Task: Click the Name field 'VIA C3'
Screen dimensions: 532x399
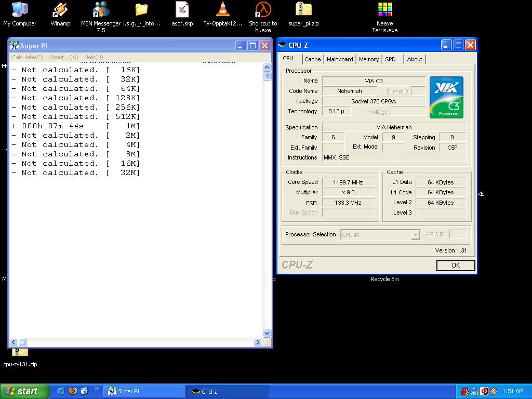Action: point(374,81)
